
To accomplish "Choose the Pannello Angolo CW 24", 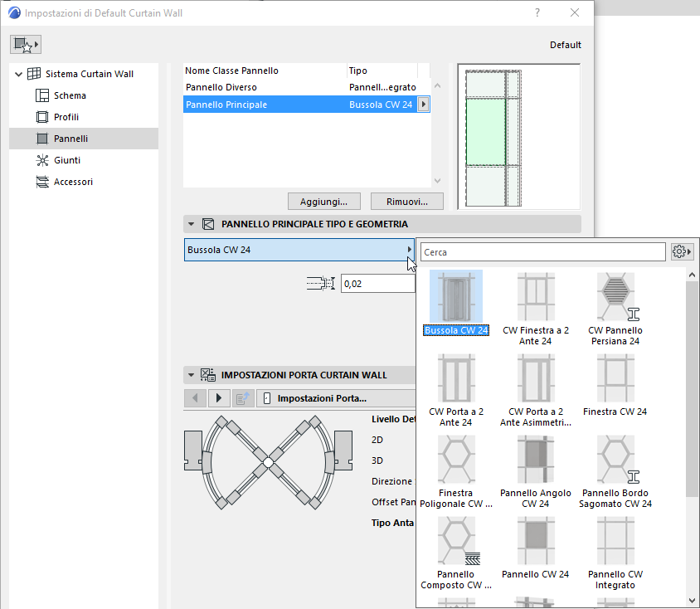I will [x=536, y=471].
